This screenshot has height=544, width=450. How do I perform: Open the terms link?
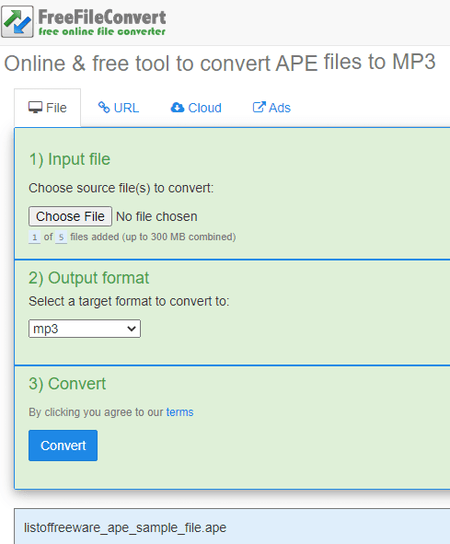tap(180, 412)
